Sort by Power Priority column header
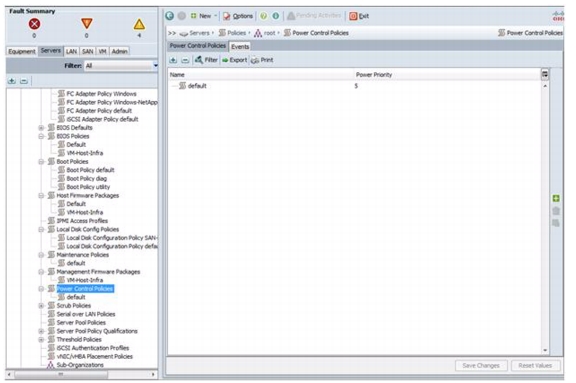Screen dimensions: 576x383 click(x=374, y=75)
